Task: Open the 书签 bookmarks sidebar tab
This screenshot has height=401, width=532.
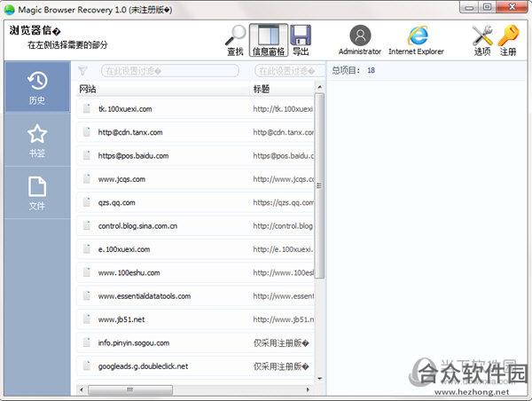Action: 37,140
